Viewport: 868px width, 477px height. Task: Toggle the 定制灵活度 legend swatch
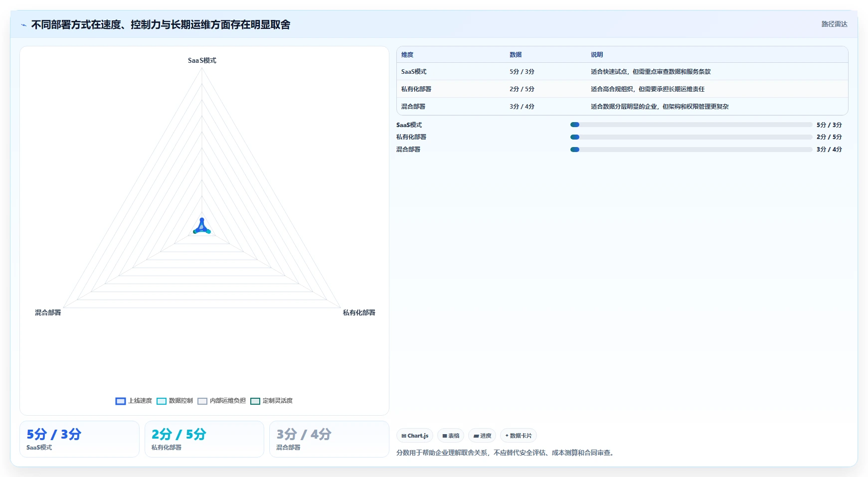(x=255, y=401)
